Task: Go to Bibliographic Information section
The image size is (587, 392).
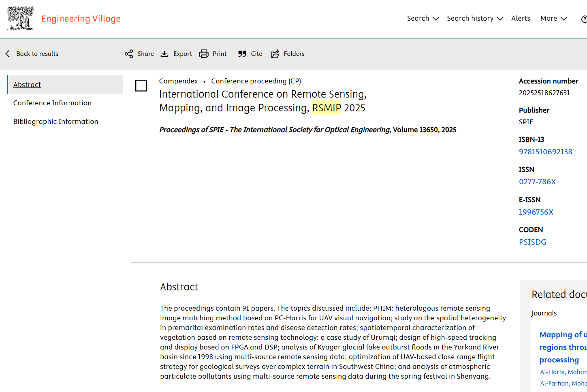Action: coord(55,121)
